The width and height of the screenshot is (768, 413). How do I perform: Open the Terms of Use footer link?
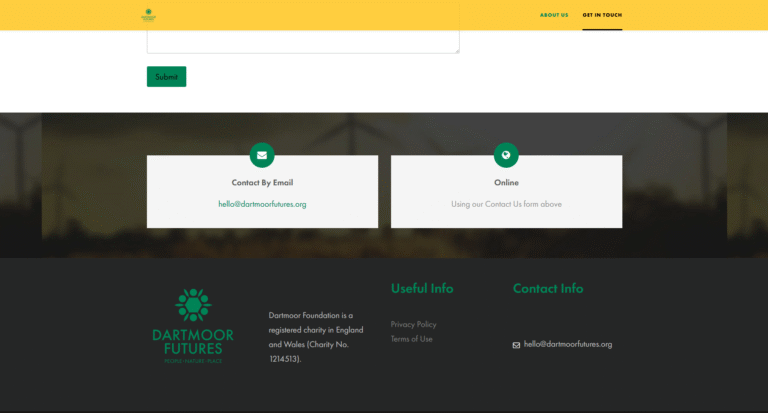click(411, 339)
